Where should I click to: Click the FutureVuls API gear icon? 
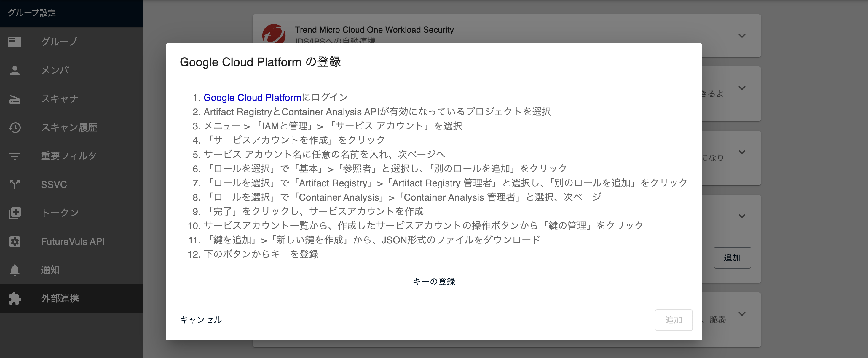point(15,242)
